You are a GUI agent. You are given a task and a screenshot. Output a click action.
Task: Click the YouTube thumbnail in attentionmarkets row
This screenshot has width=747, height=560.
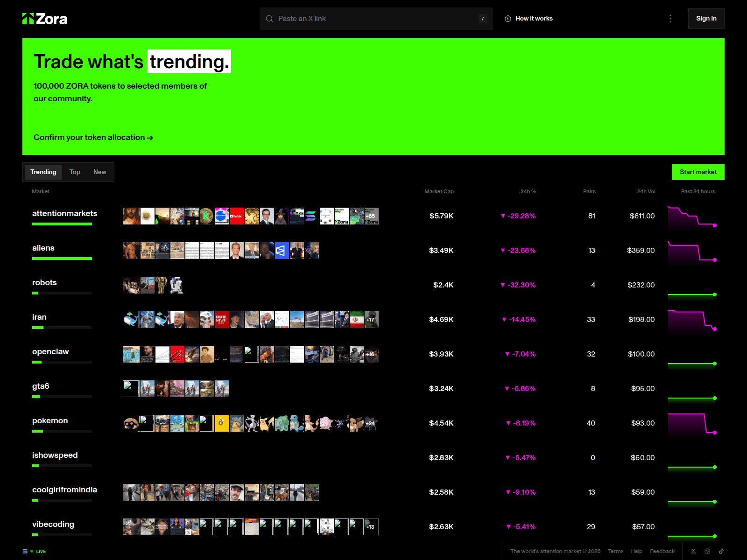tap(237, 216)
